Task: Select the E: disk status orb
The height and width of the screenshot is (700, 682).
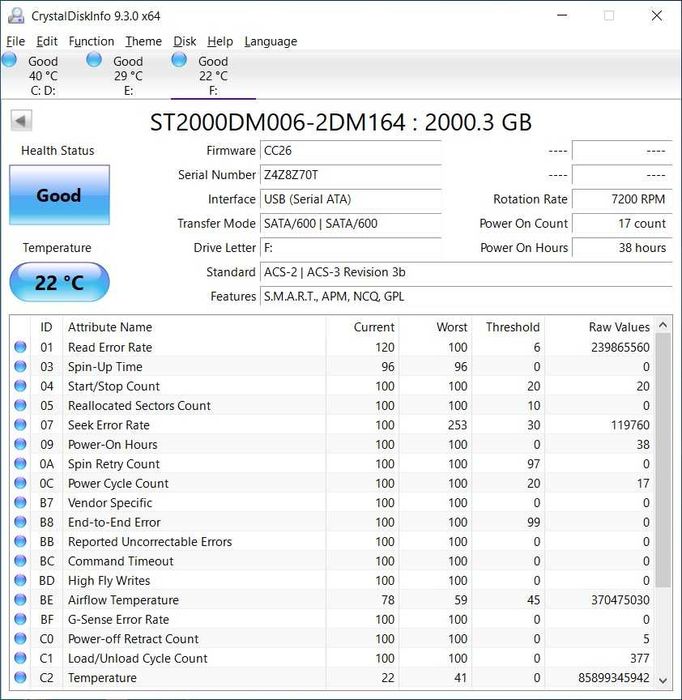Action: click(94, 59)
